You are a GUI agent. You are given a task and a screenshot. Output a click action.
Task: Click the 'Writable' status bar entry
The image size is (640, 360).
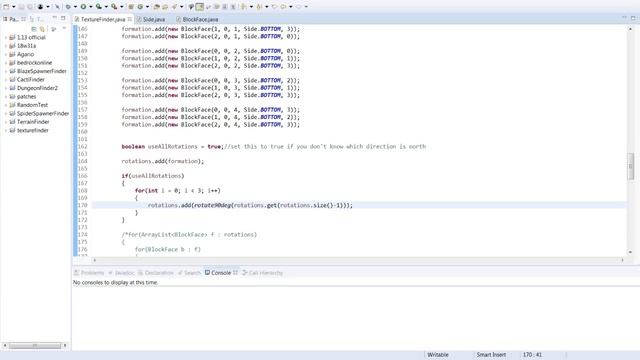438,355
